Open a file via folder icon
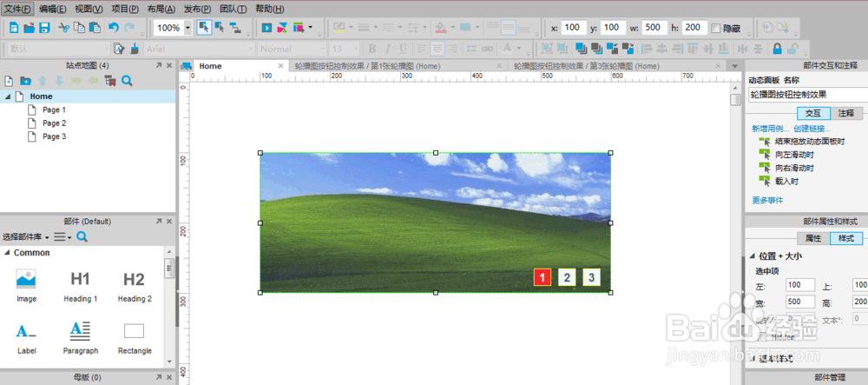 click(x=30, y=28)
